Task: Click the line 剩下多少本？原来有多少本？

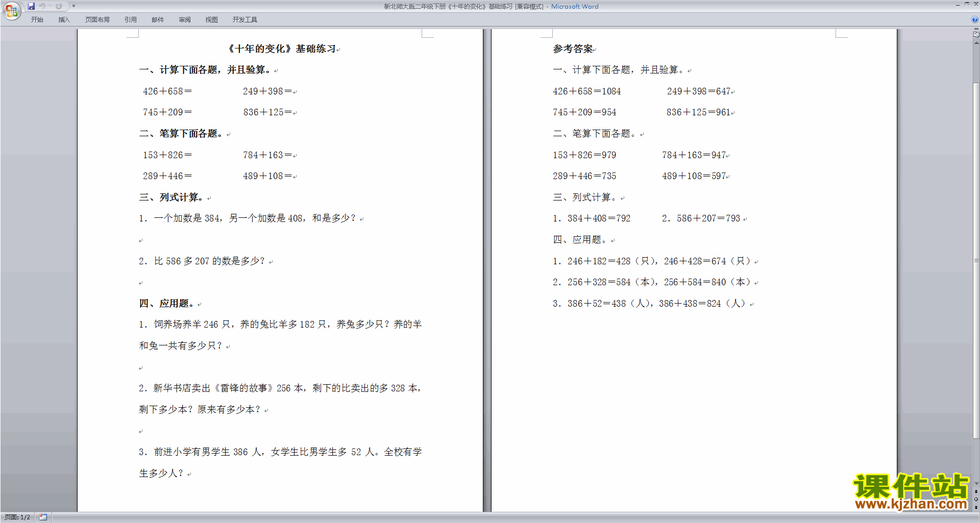Action: [x=200, y=410]
